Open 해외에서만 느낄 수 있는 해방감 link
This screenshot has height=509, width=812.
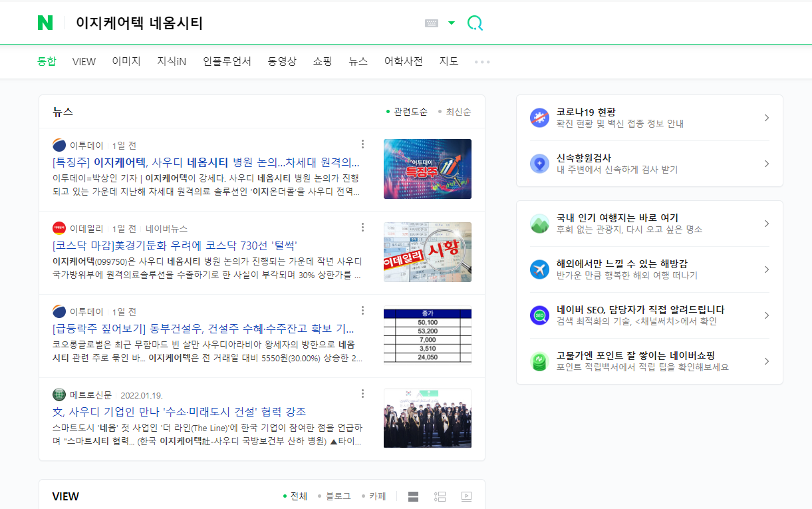tap(622, 263)
